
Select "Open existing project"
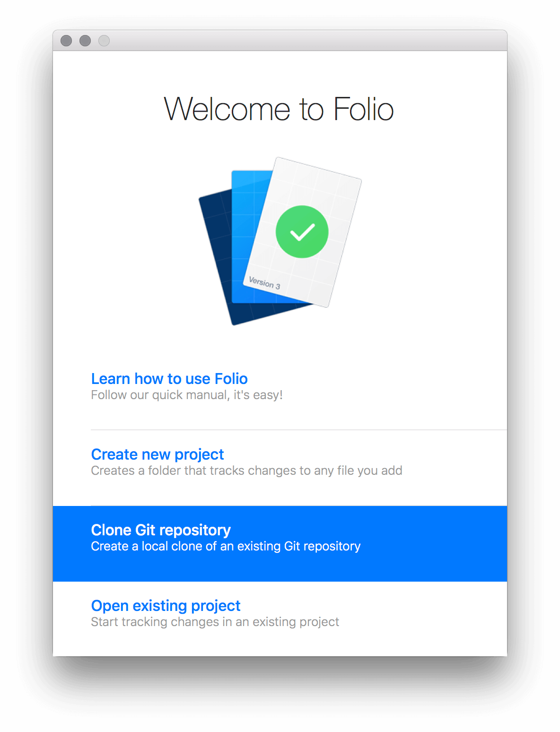[166, 606]
